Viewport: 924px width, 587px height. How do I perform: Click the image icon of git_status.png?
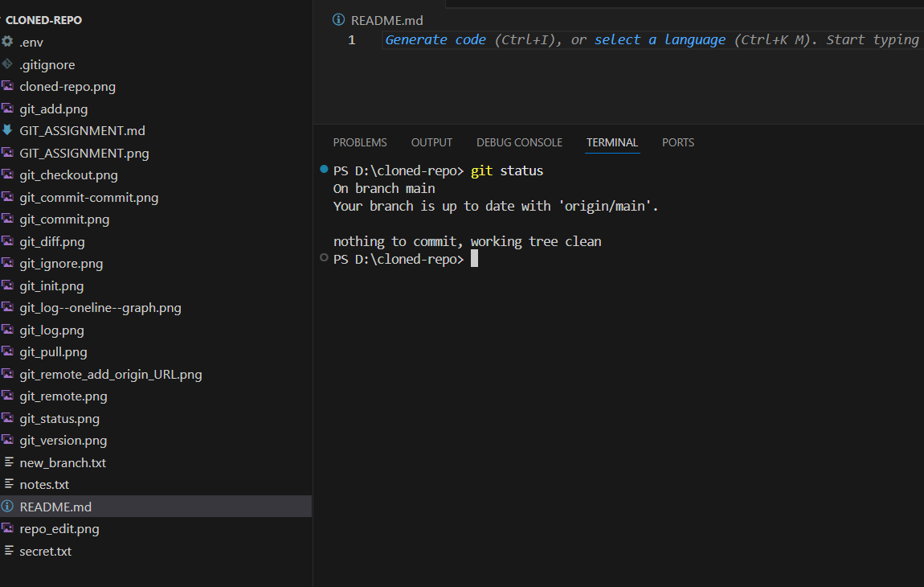point(8,418)
